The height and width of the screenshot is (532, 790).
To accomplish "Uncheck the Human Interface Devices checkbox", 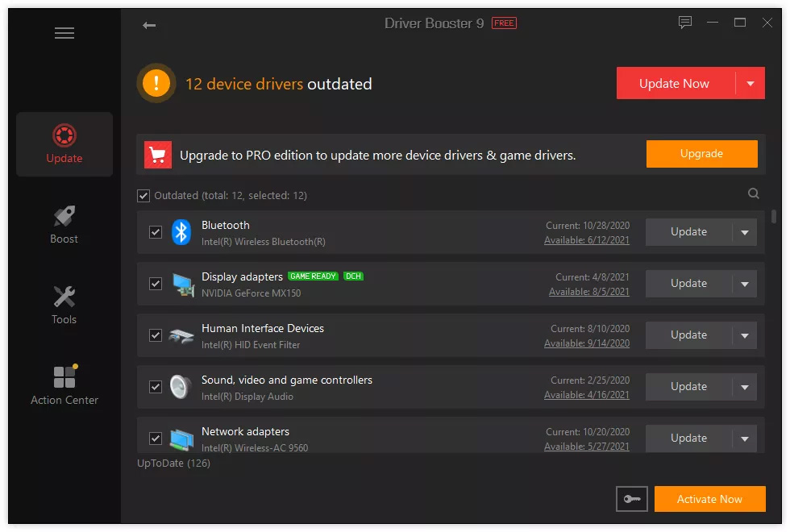I will click(x=156, y=335).
